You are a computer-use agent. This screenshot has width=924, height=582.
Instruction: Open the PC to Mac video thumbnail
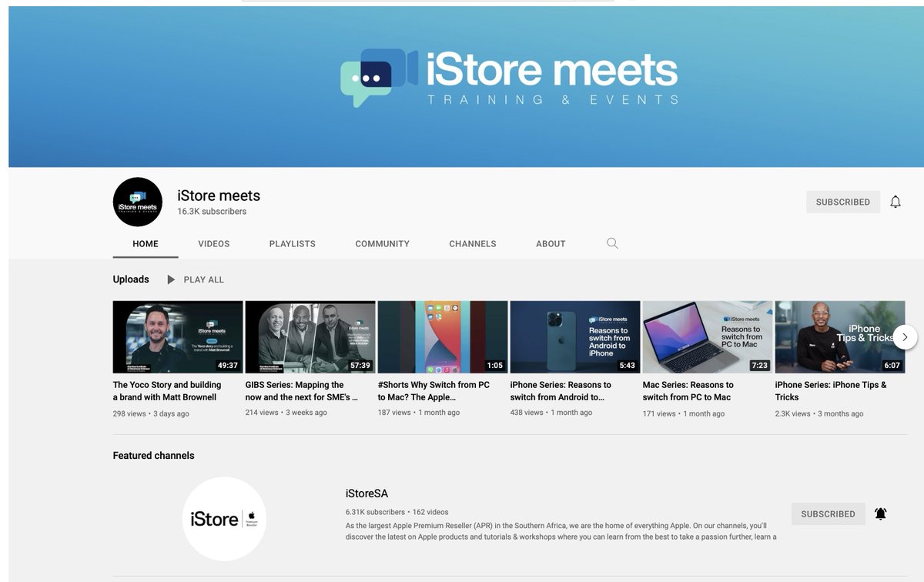[708, 337]
